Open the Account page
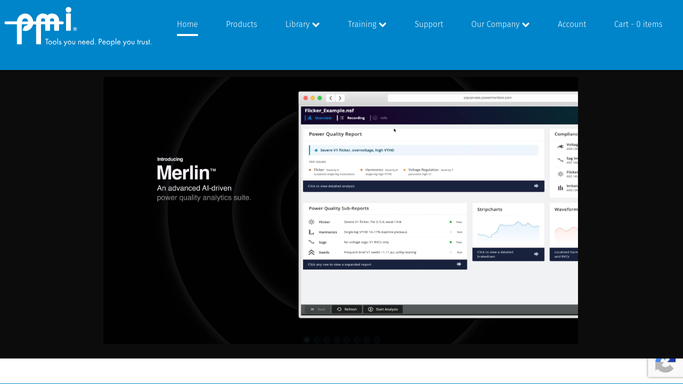 pos(571,24)
